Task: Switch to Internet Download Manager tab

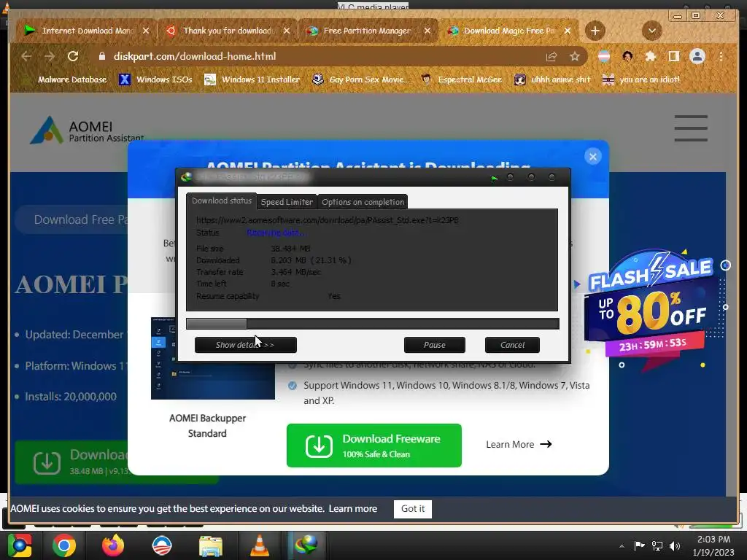Action: click(88, 31)
